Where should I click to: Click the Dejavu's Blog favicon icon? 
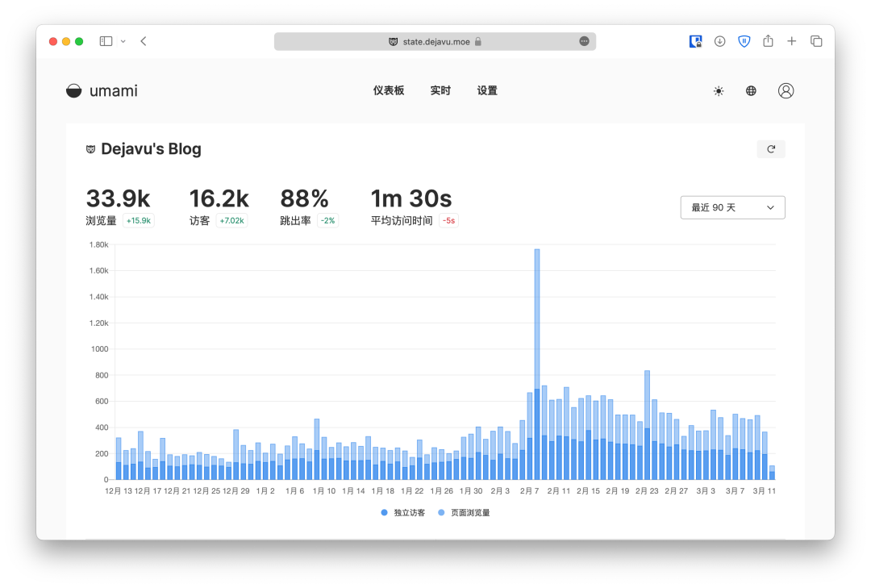coord(90,149)
